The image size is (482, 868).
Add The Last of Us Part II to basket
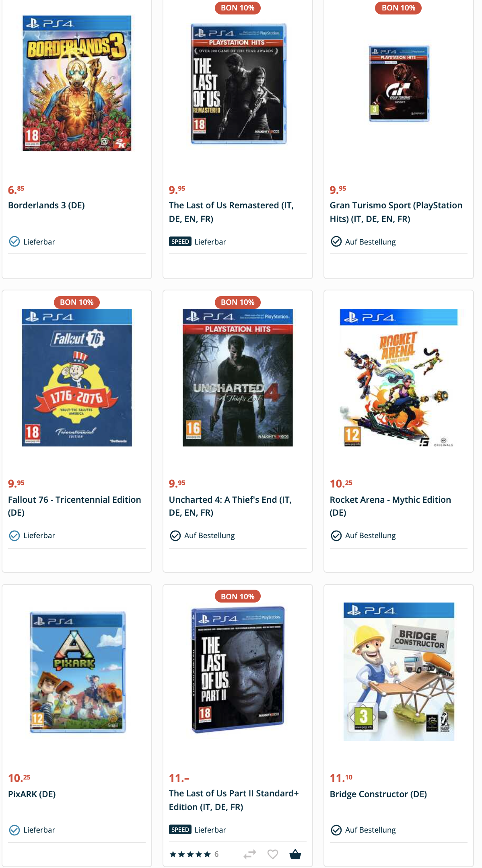click(295, 854)
